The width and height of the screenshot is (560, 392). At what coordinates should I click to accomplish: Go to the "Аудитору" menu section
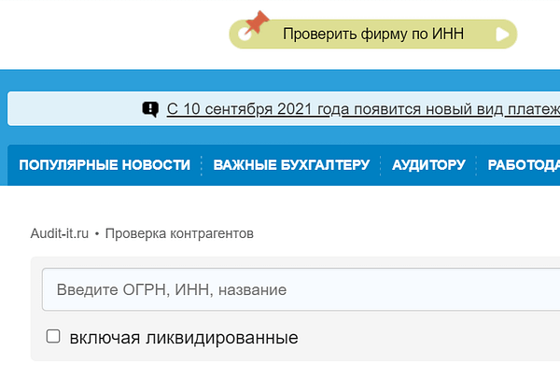(x=428, y=165)
